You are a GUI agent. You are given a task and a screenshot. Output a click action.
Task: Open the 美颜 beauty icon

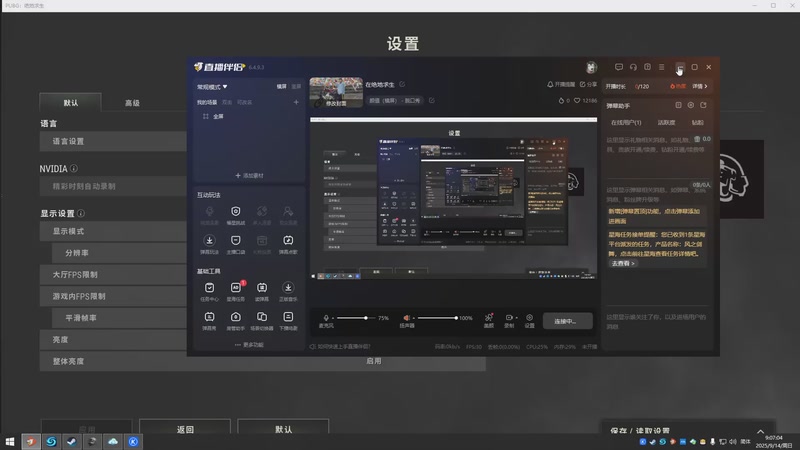coord(489,320)
